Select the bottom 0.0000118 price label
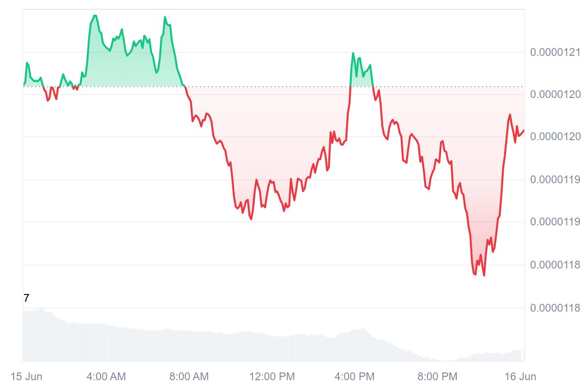 555,308
